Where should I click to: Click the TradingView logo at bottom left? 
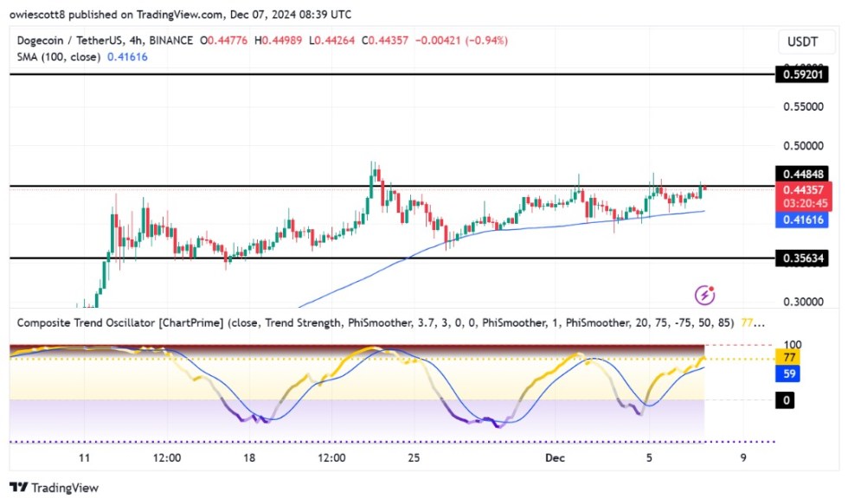coord(54,488)
